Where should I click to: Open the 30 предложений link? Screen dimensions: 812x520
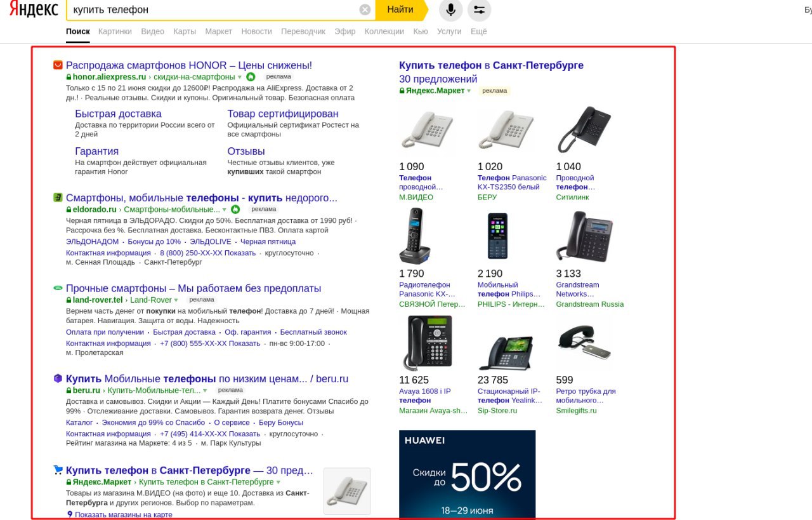click(438, 79)
